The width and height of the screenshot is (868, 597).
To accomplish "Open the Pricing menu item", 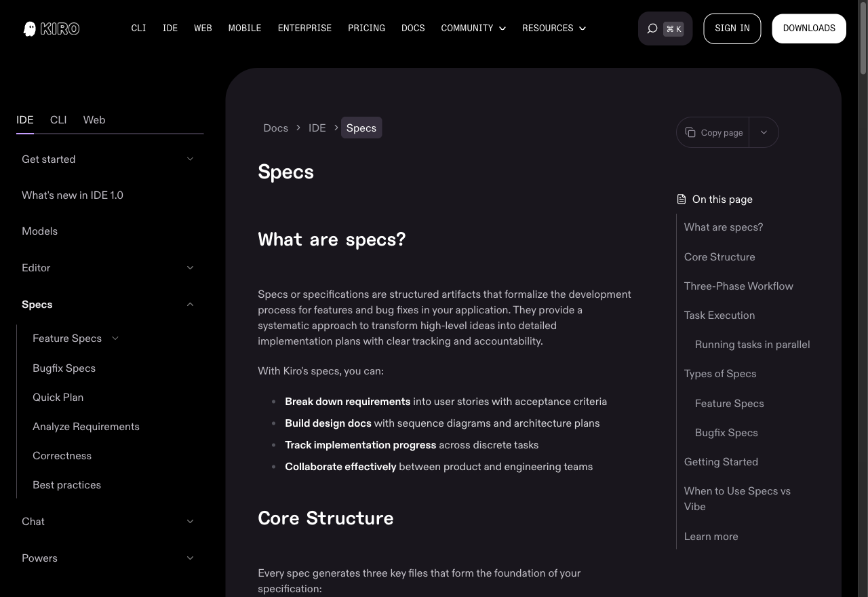I will point(366,28).
